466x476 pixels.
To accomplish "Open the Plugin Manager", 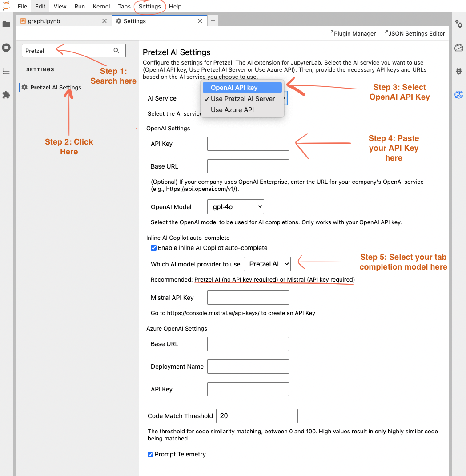I will coord(352,33).
